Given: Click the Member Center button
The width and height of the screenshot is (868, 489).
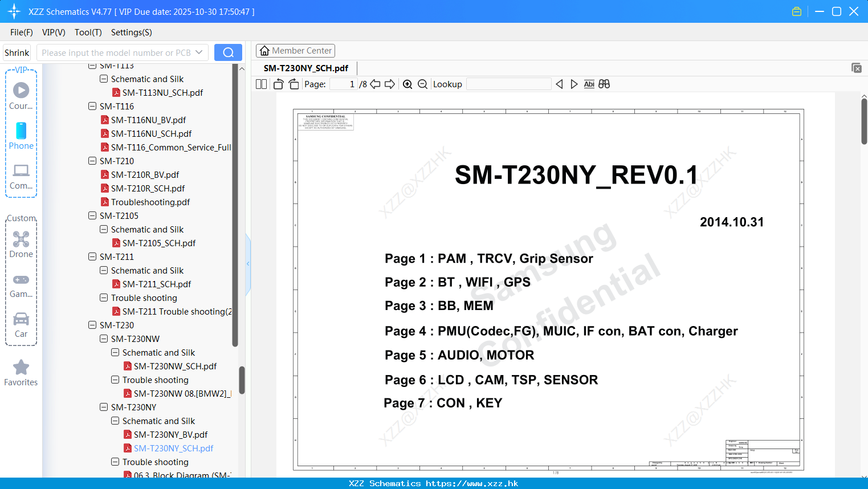Looking at the screenshot, I should click(x=295, y=51).
